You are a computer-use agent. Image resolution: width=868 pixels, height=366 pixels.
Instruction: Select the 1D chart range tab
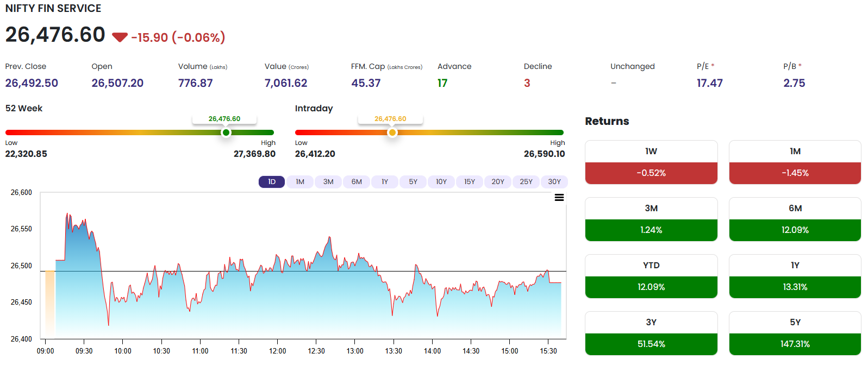point(272,182)
